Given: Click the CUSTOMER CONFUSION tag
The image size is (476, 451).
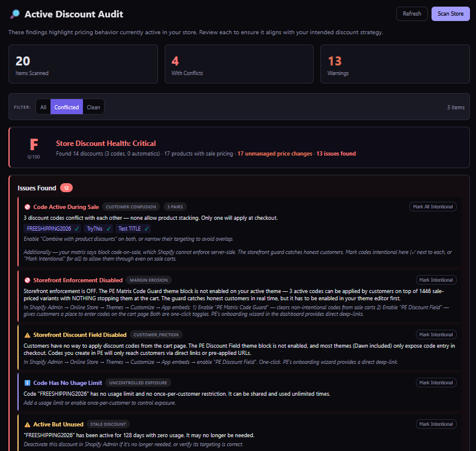Looking at the screenshot, I should pos(131,207).
